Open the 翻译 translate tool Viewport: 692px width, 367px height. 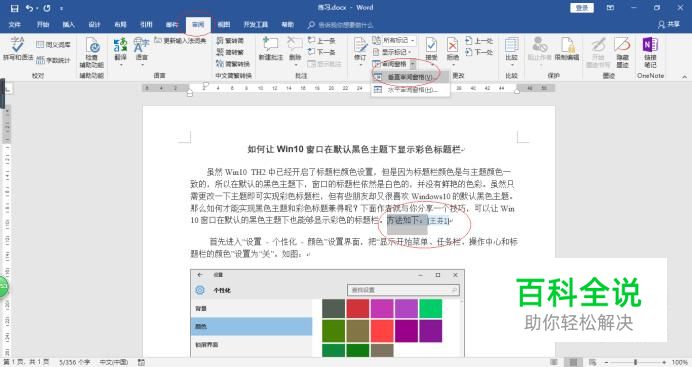(120, 49)
